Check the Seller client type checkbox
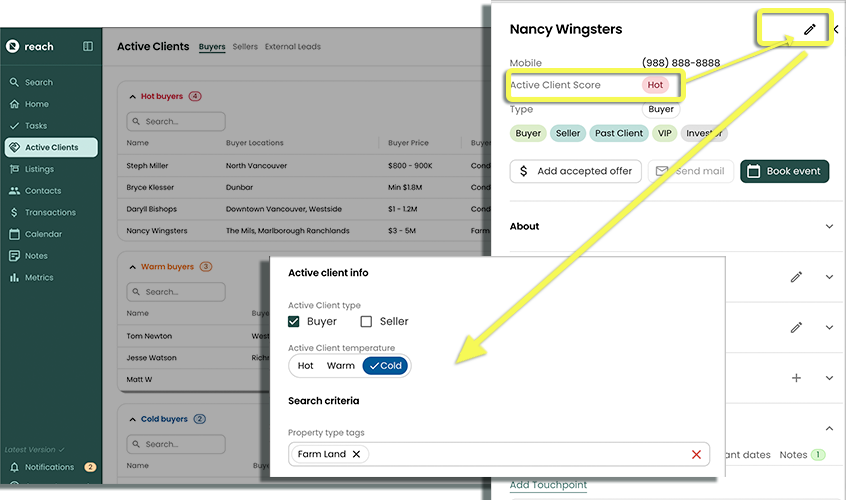846x500 pixels. (366, 322)
